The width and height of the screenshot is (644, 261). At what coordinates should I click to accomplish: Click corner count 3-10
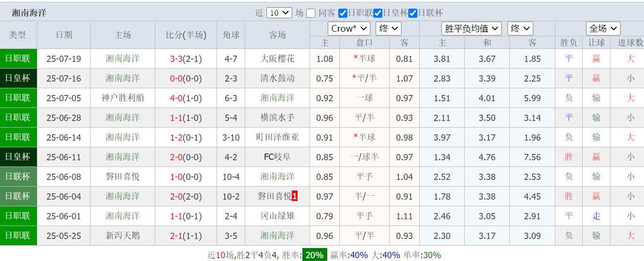(231, 138)
